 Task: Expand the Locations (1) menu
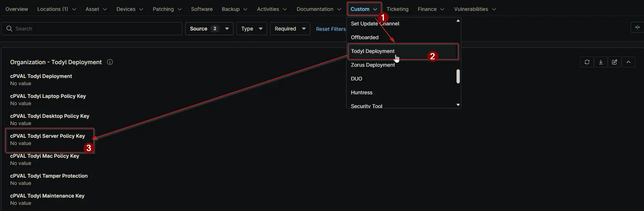[57, 9]
